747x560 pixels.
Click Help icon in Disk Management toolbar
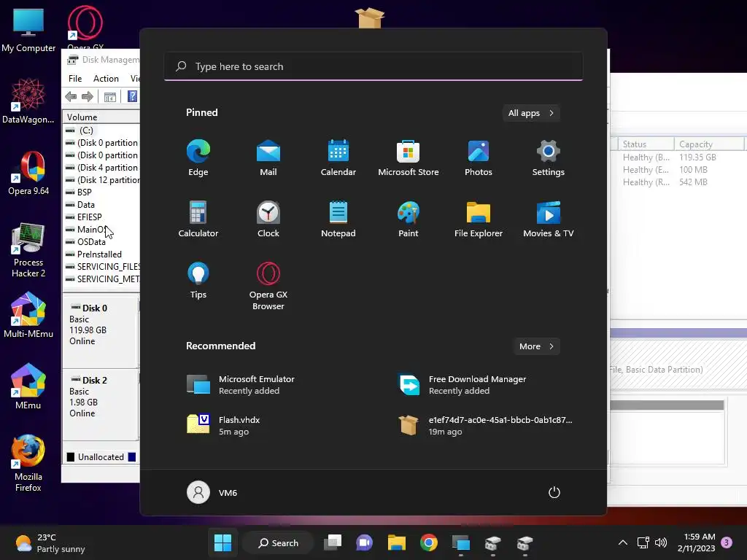[x=133, y=97]
